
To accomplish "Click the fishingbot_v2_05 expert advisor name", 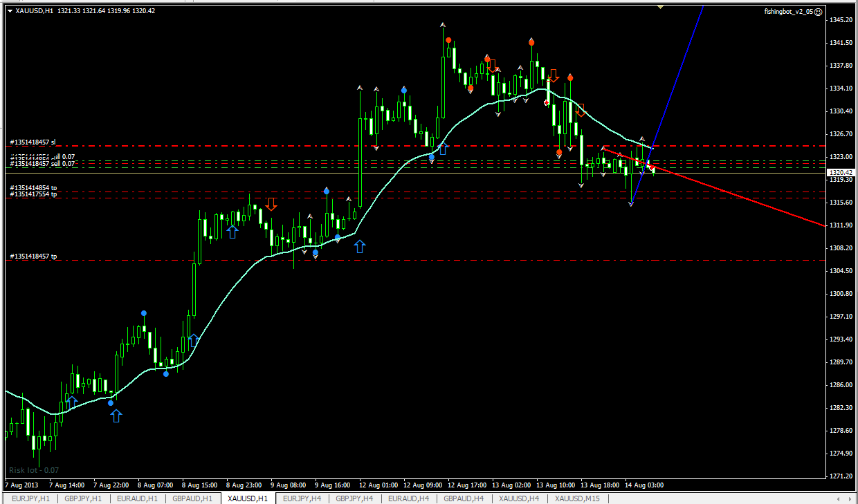I will 789,12.
